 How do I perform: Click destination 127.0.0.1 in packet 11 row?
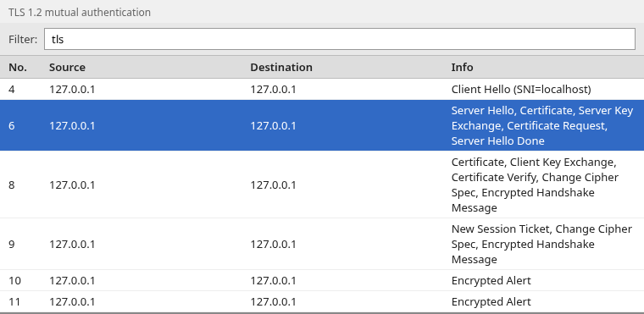273,302
